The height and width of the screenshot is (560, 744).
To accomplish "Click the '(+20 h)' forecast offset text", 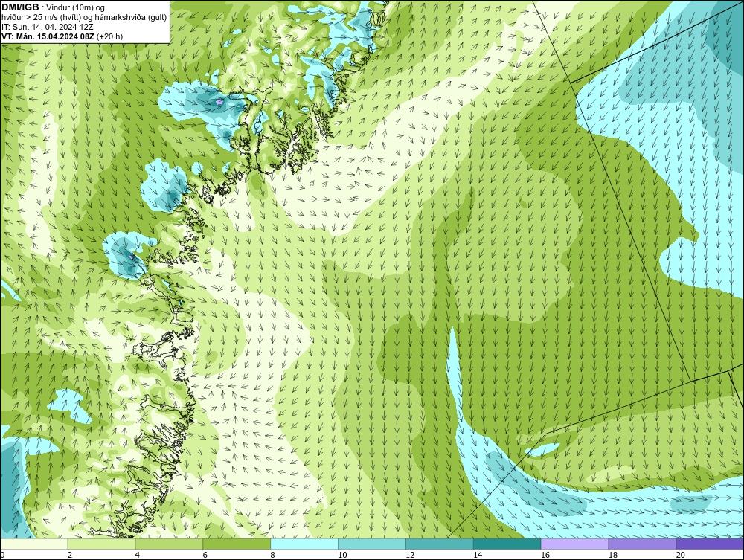I will pos(109,36).
